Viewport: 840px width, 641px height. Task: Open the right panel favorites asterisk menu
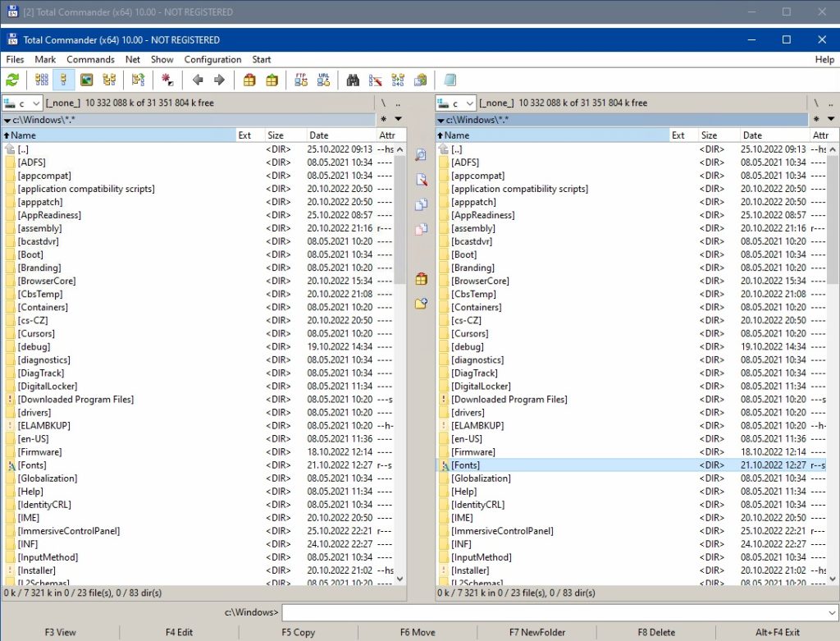point(816,119)
